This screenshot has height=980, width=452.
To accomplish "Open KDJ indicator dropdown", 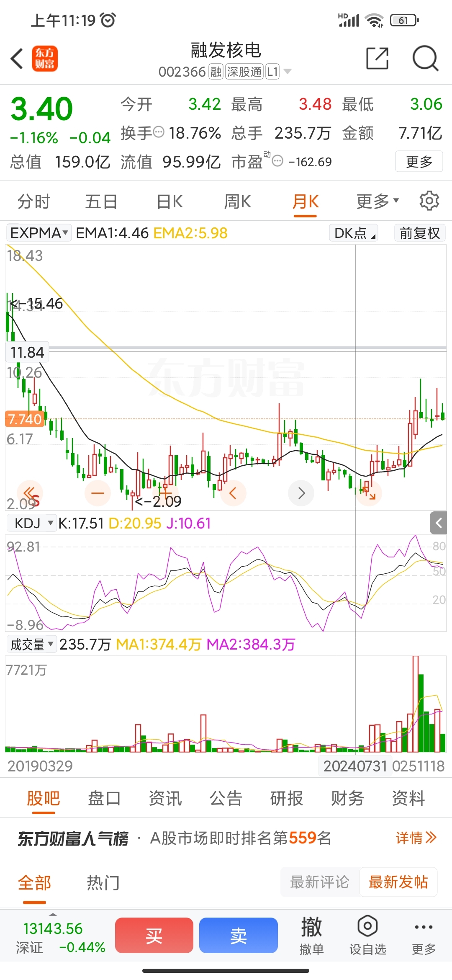I will (32, 523).
